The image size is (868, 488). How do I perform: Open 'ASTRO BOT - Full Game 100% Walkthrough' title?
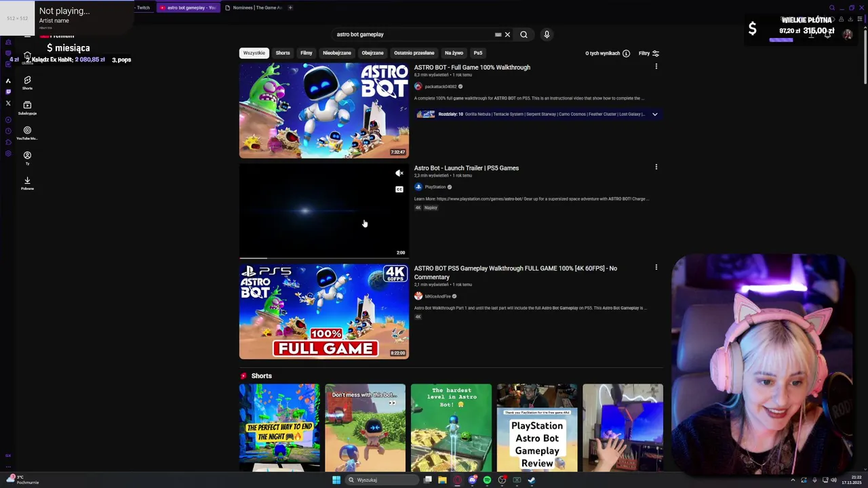[x=472, y=67]
